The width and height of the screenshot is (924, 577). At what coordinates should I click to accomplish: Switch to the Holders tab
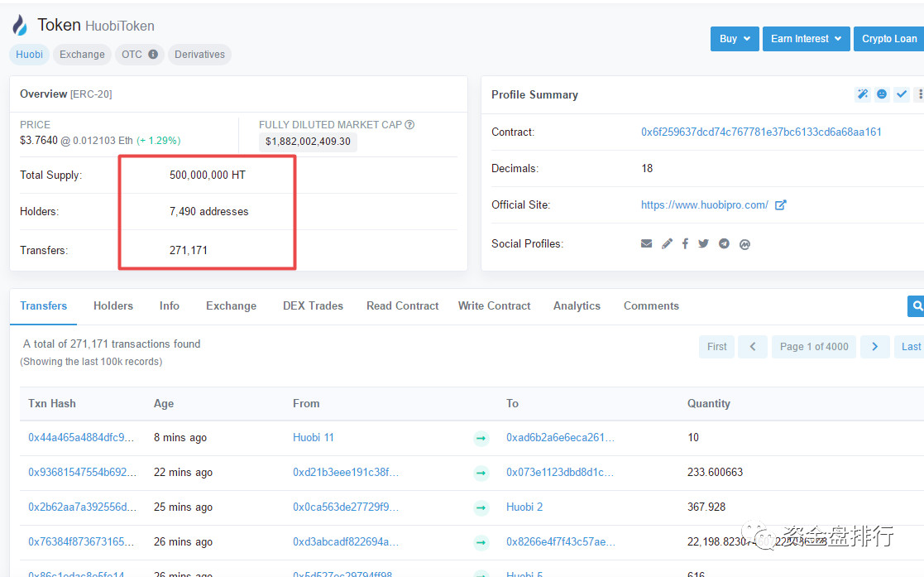pos(113,305)
